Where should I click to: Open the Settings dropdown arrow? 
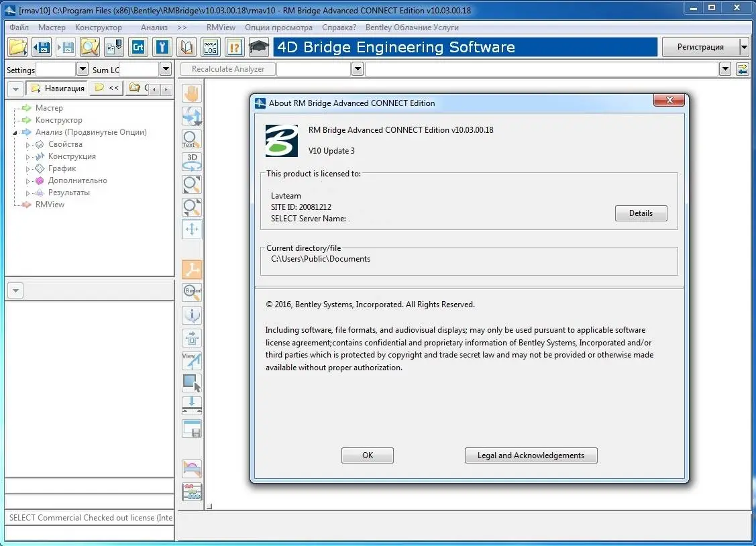83,69
